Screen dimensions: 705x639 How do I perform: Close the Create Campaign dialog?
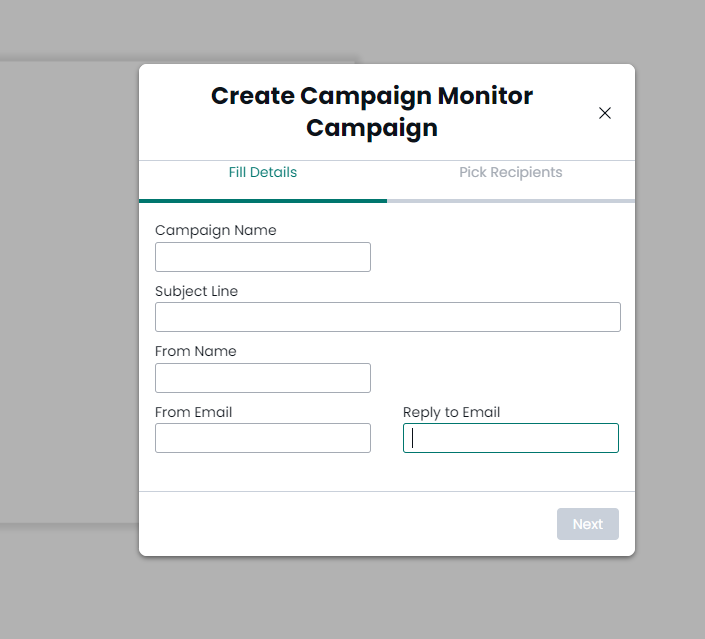605,113
